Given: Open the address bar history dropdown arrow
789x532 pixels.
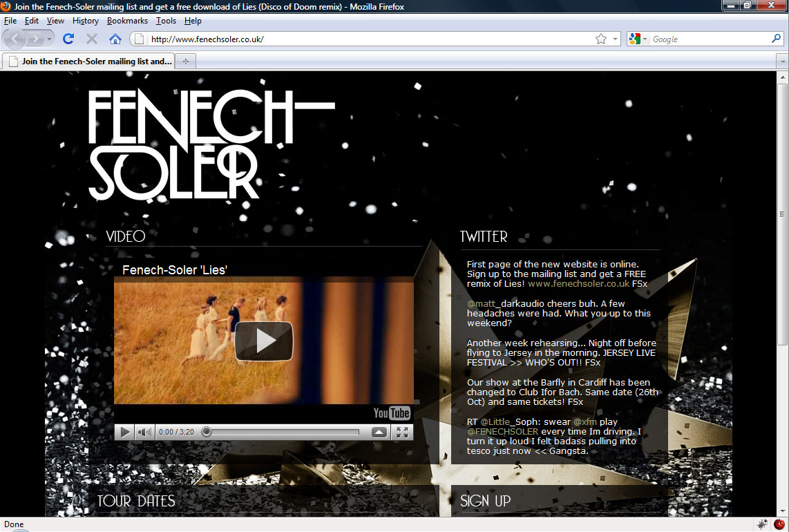Looking at the screenshot, I should click(x=615, y=39).
